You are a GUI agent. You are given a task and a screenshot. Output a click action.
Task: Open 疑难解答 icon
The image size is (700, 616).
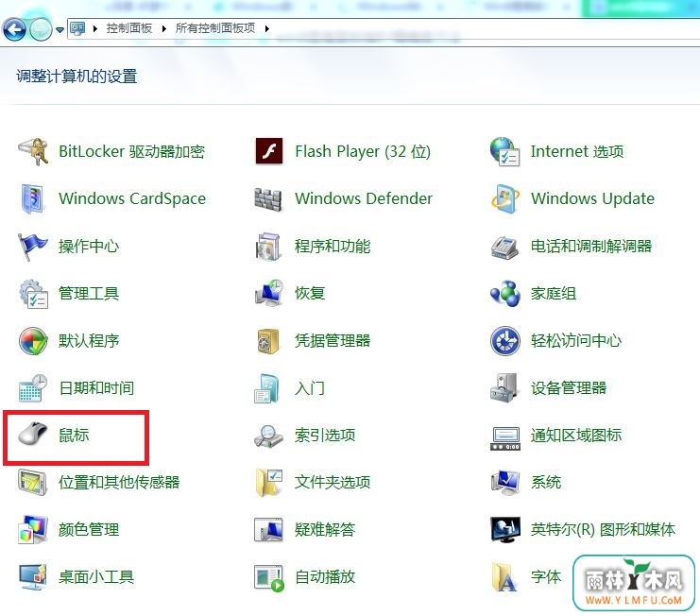268,529
